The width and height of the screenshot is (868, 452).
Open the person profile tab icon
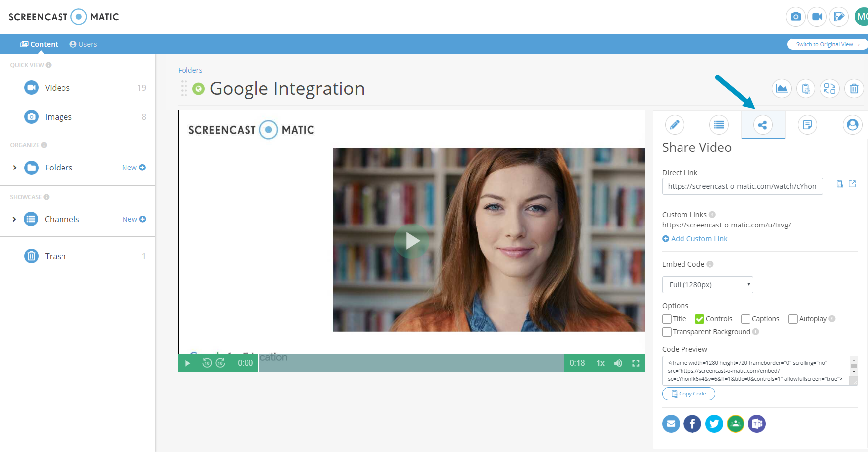[852, 125]
